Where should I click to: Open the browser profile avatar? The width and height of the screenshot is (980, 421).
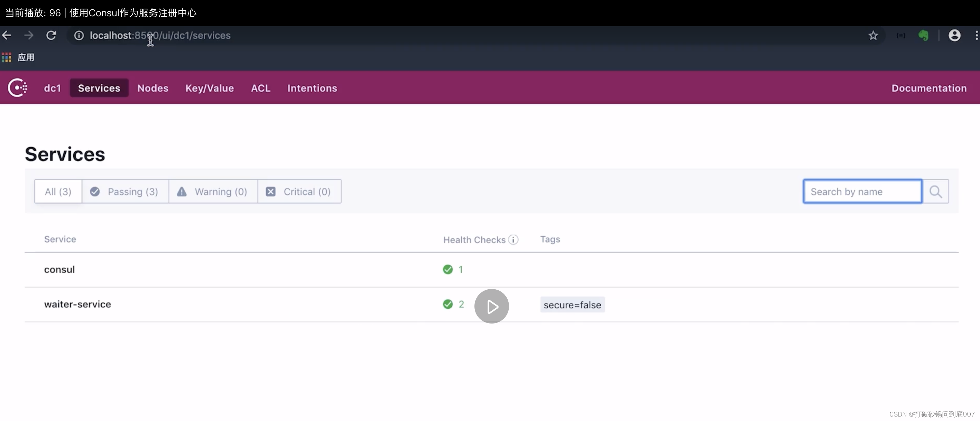pyautogui.click(x=954, y=35)
